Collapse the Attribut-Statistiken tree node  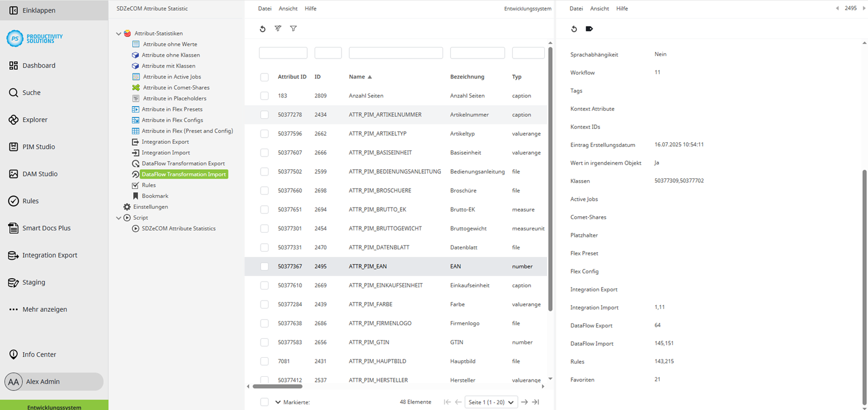tap(119, 33)
